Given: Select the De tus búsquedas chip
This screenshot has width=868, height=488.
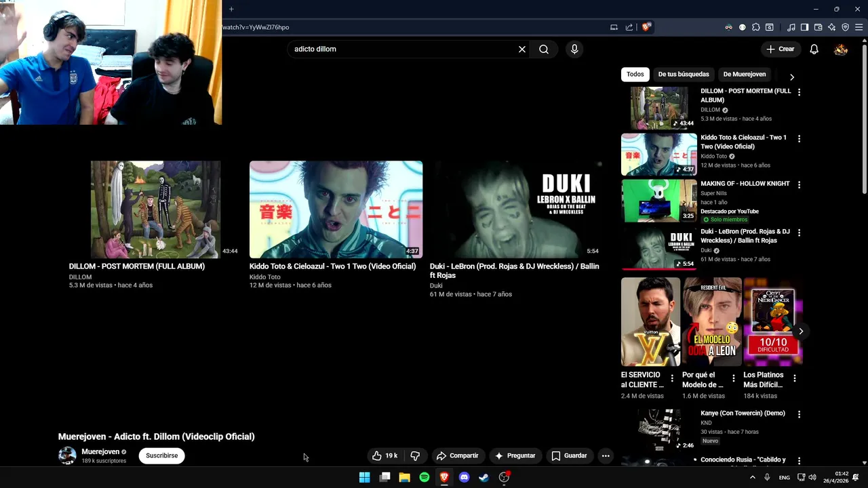Looking at the screenshot, I should click(x=684, y=74).
